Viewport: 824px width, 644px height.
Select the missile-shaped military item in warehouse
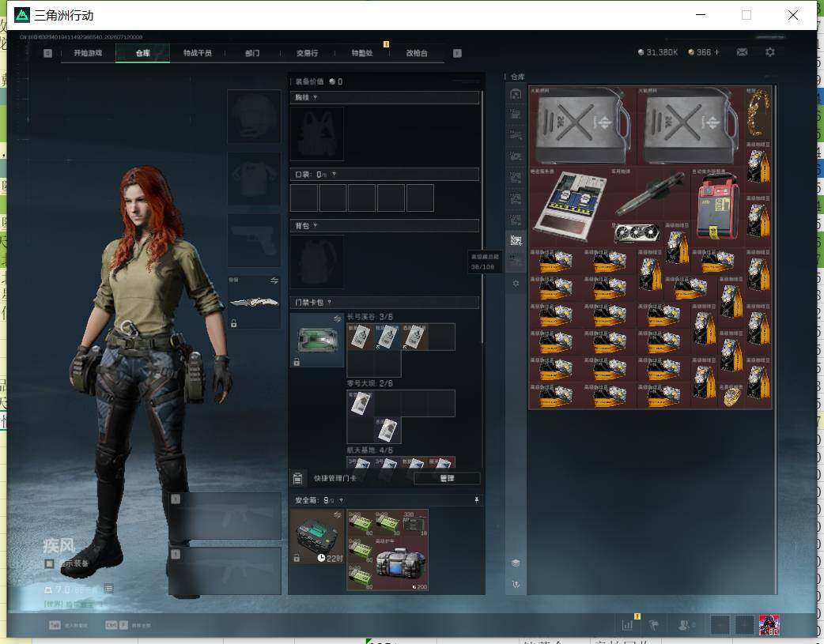click(651, 194)
